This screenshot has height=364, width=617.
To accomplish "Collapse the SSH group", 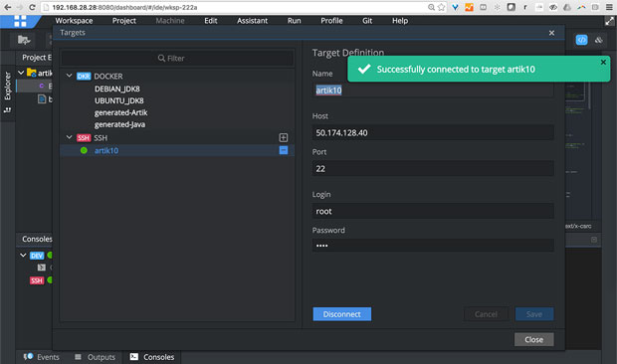I will pyautogui.click(x=70, y=137).
